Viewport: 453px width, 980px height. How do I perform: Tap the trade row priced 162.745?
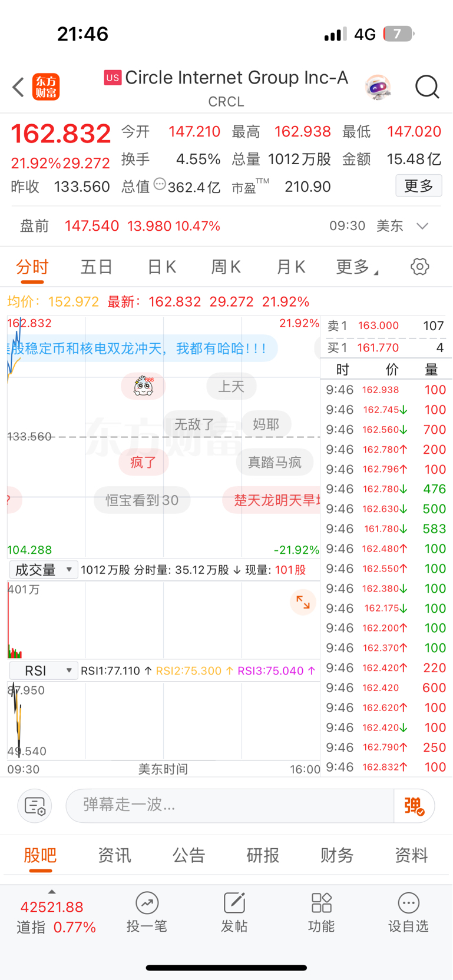point(386,410)
